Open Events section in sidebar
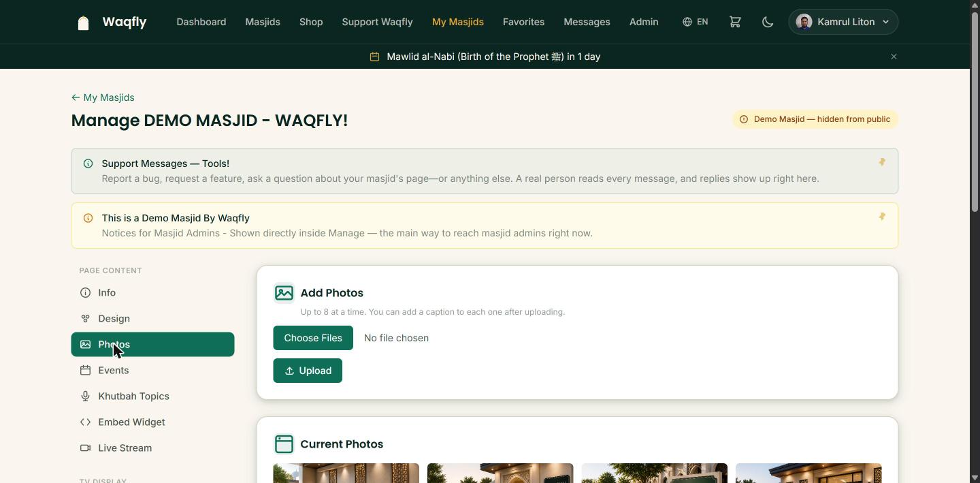Viewport: 980px width, 483px height. pos(152,370)
